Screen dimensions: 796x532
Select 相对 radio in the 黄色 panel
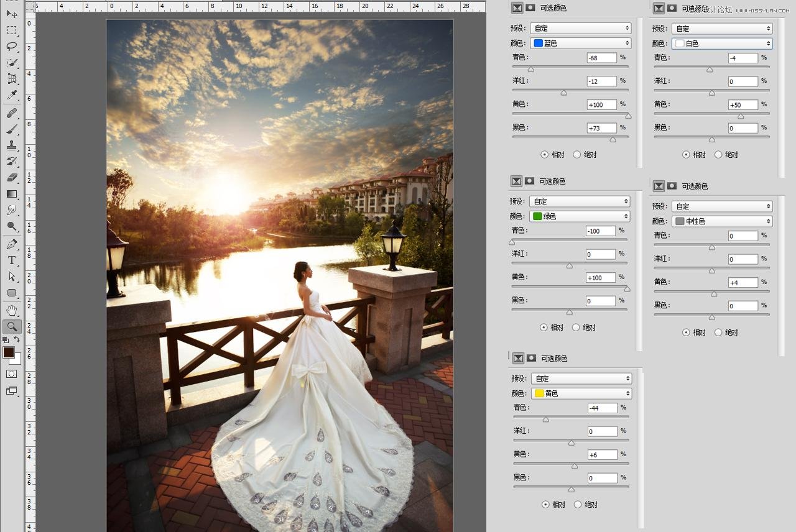(545, 505)
